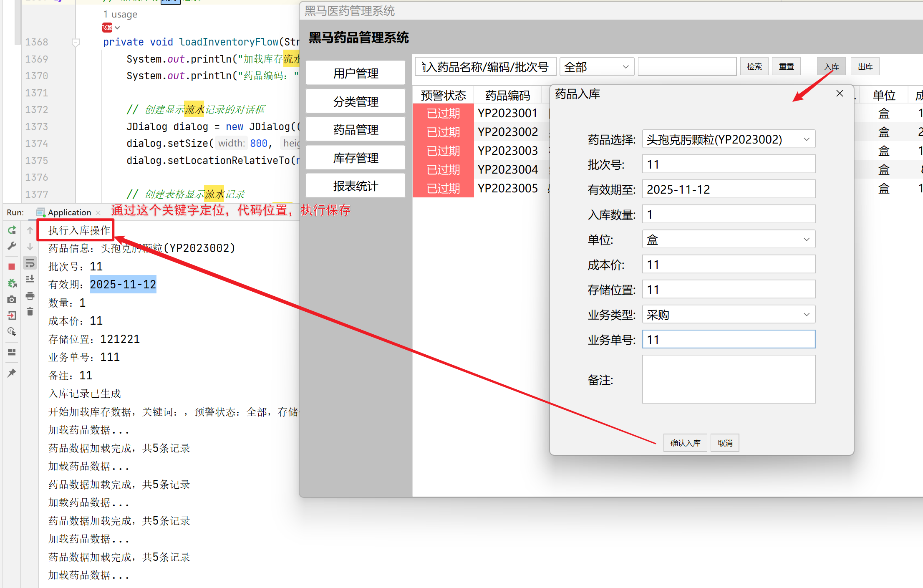
Task: Toggle fold marker at line 1368
Action: pyautogui.click(x=76, y=42)
